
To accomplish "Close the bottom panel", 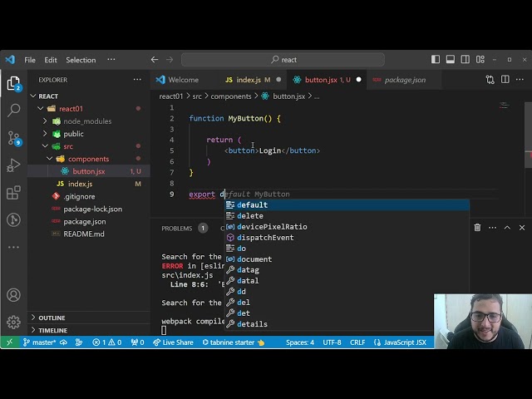I will pyautogui.click(x=522, y=227).
